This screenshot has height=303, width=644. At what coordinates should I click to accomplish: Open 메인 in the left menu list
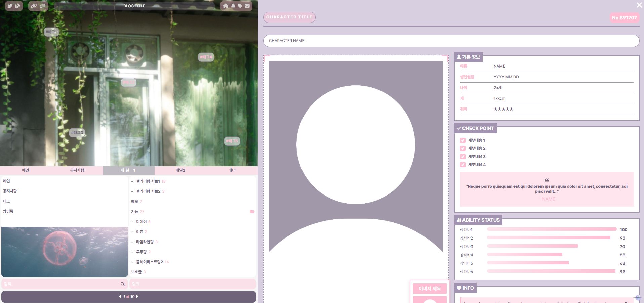tap(6, 181)
